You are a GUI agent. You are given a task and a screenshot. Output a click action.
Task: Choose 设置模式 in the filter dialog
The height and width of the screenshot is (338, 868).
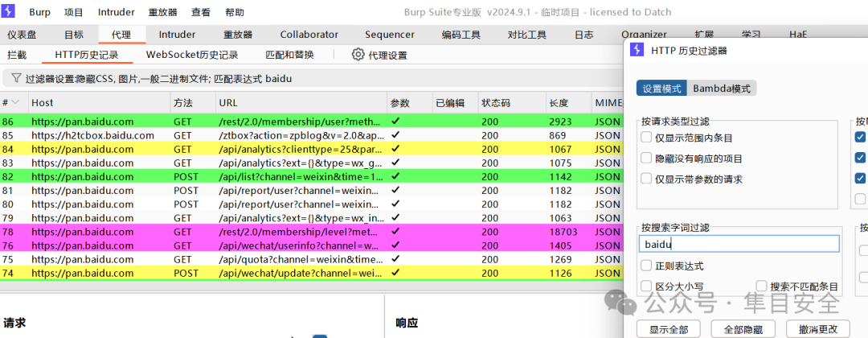[661, 88]
